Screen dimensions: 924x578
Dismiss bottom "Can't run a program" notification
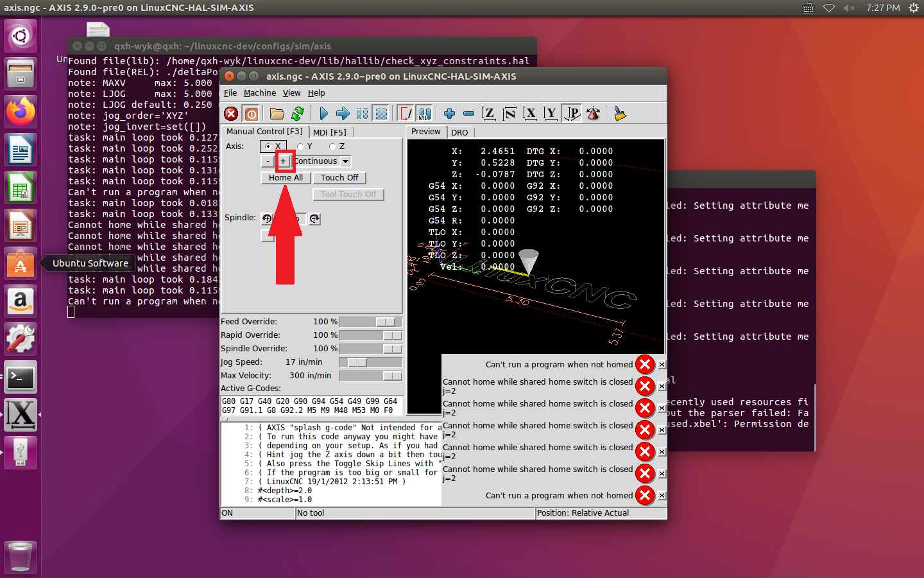point(662,496)
